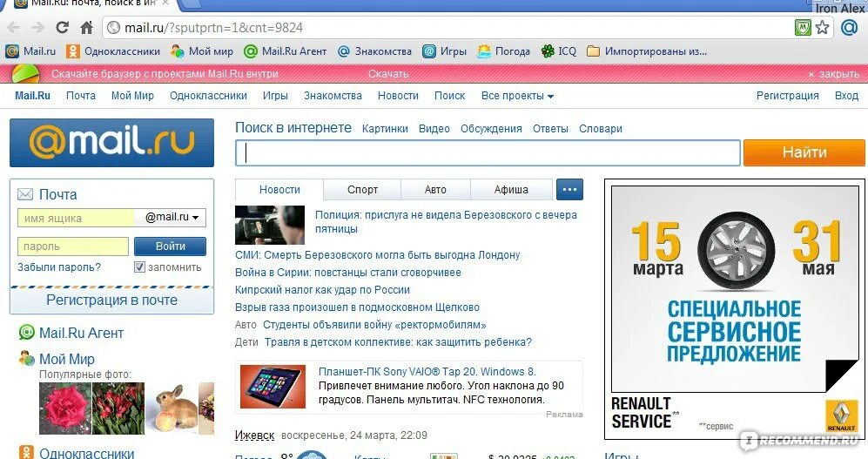The width and height of the screenshot is (868, 459).
Task: Switch to the Авто tab
Action: (x=435, y=189)
